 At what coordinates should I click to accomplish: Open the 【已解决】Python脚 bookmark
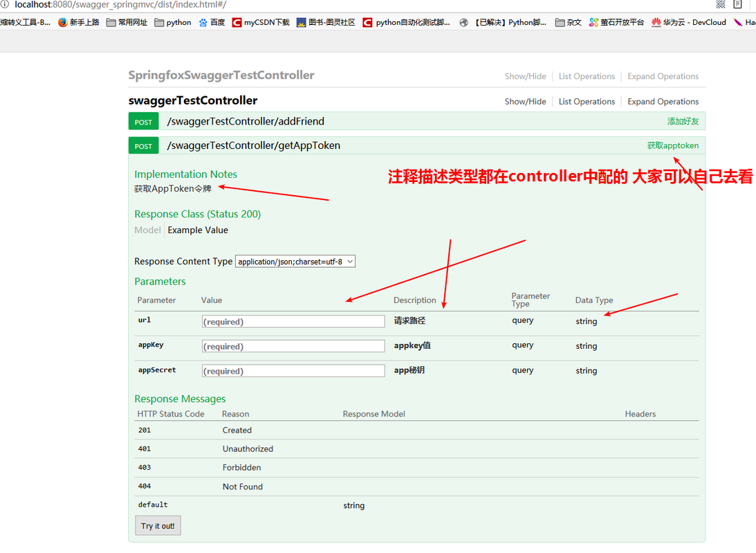point(503,22)
